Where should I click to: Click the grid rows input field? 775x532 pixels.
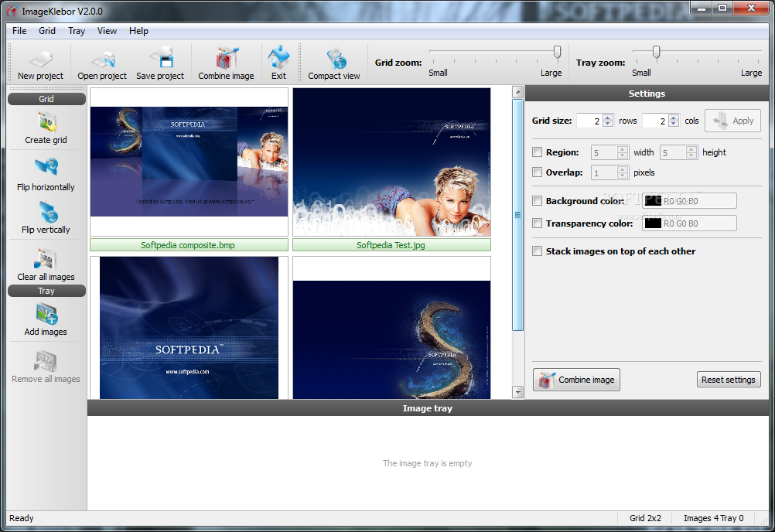pyautogui.click(x=589, y=121)
